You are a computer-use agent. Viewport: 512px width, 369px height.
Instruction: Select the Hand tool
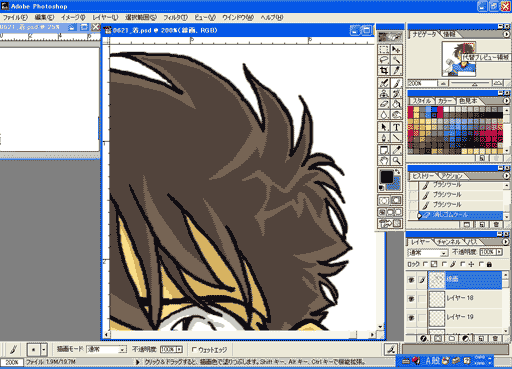pos(384,160)
